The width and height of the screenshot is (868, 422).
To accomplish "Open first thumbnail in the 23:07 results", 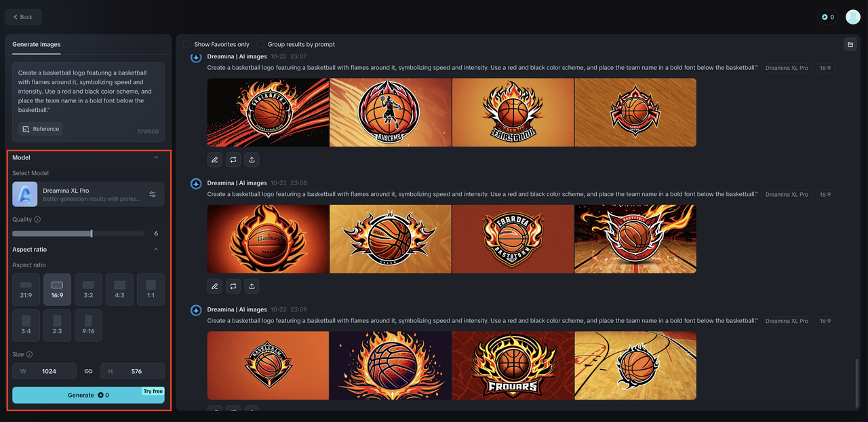I will click(x=268, y=113).
